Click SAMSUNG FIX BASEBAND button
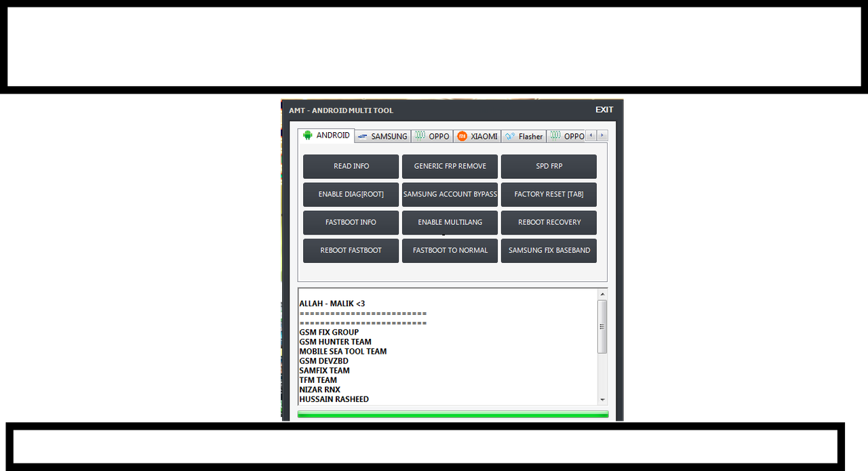This screenshot has height=471, width=868. [549, 251]
